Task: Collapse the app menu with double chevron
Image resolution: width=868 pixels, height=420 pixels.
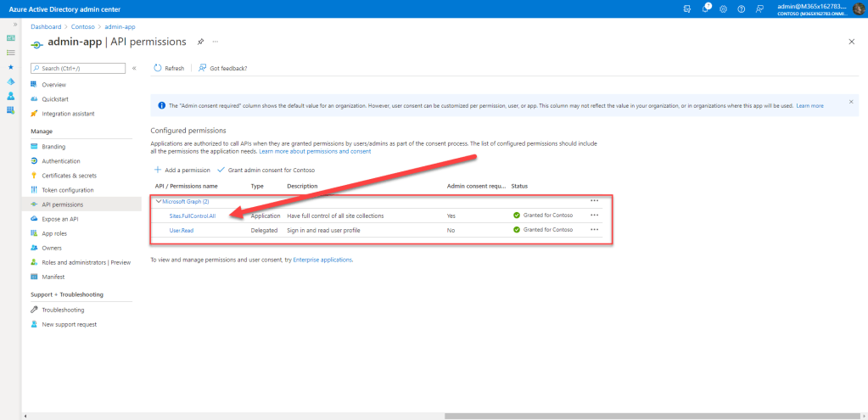Action: point(134,68)
